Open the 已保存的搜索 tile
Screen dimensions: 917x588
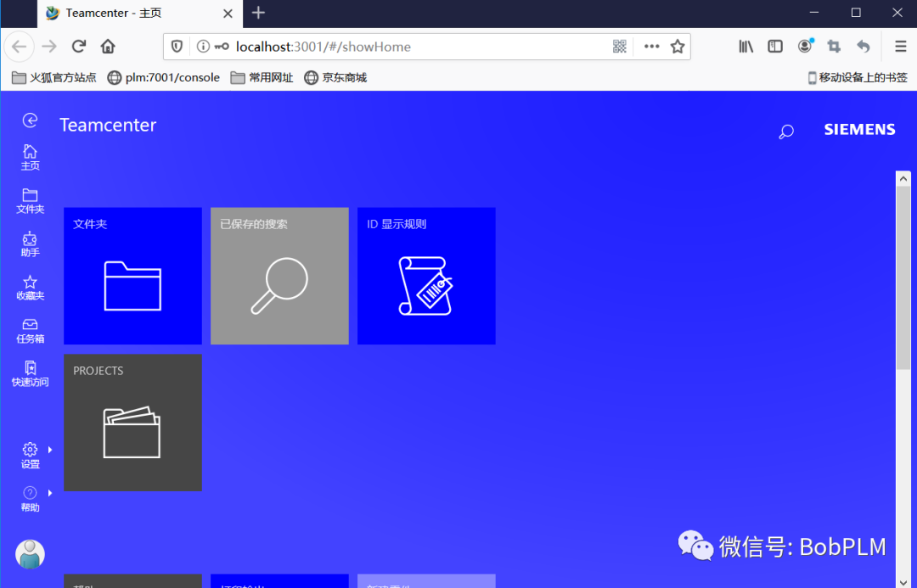pyautogui.click(x=279, y=276)
